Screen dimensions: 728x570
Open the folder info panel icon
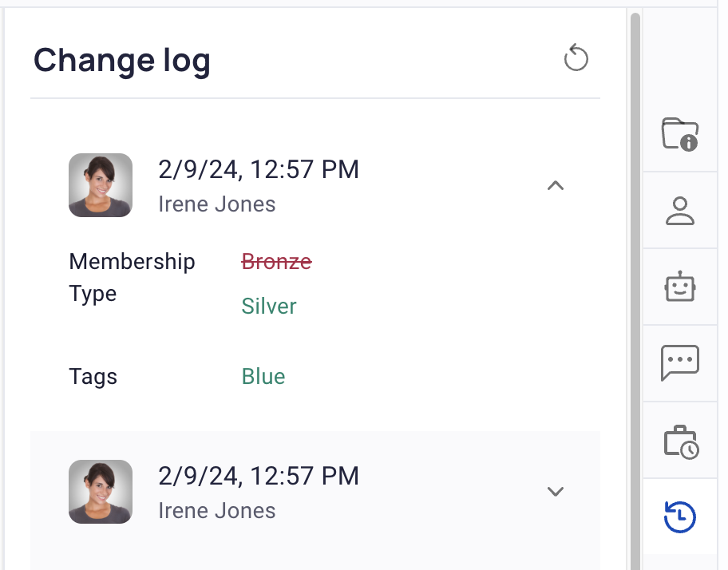680,133
